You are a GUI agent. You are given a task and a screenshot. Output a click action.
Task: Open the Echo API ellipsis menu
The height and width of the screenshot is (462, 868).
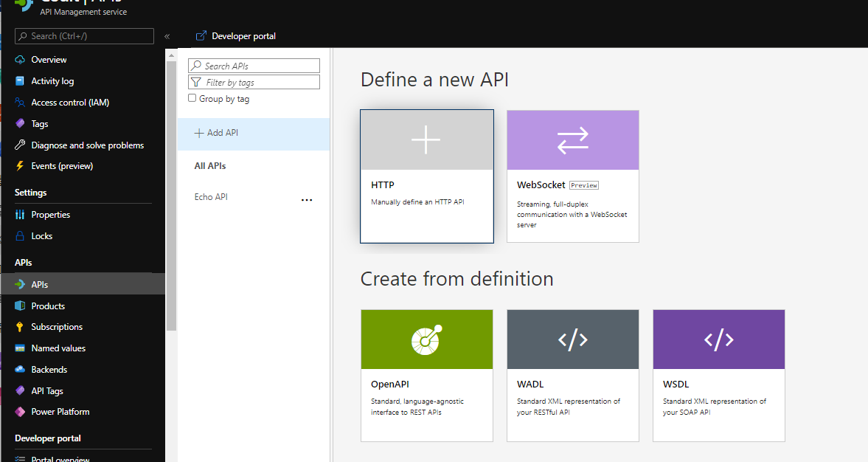(x=307, y=199)
